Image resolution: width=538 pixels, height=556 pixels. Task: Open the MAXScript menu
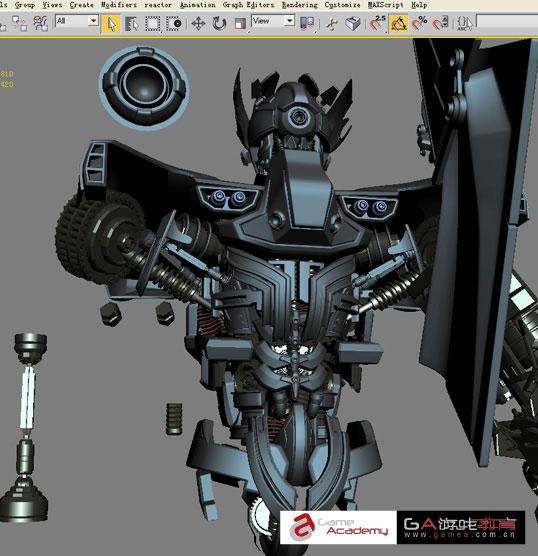[x=386, y=5]
